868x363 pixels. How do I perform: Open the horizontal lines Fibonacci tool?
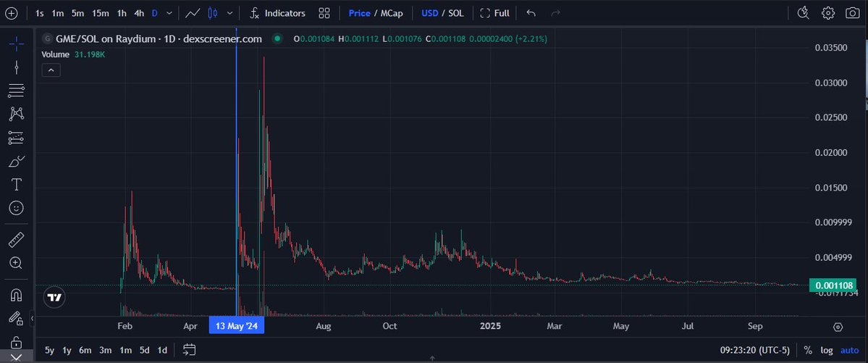(x=16, y=91)
